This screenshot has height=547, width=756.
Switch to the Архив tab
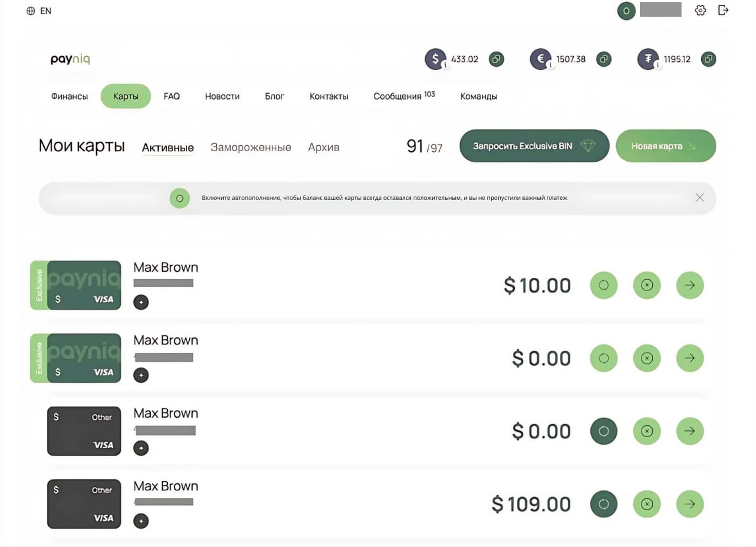point(324,147)
